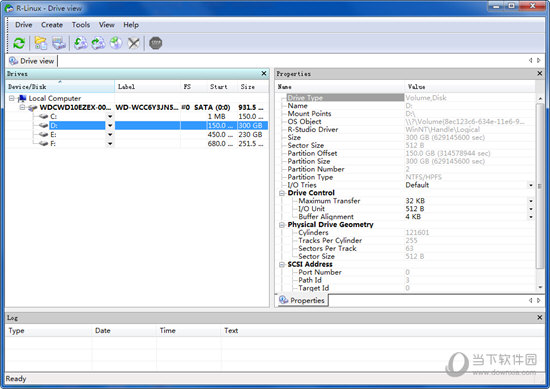This screenshot has height=389, width=550.
Task: Open the View menu
Action: pyautogui.click(x=107, y=25)
